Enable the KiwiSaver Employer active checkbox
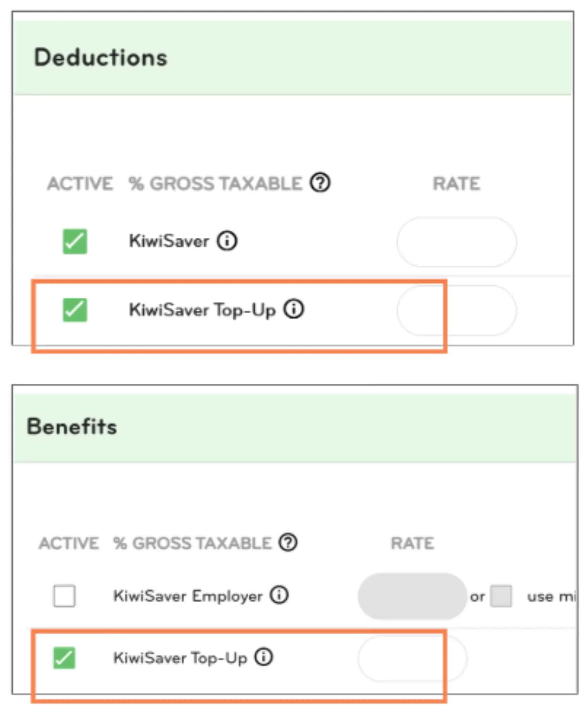 64,596
